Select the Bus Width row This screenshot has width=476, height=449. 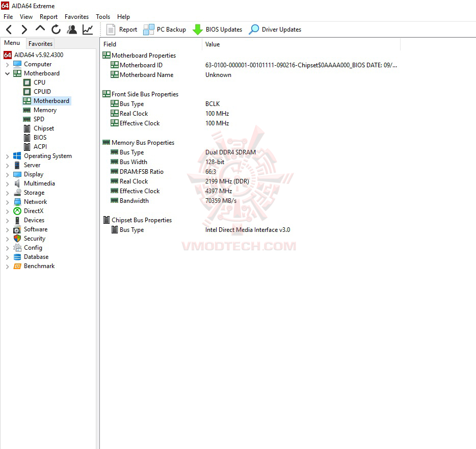250,162
